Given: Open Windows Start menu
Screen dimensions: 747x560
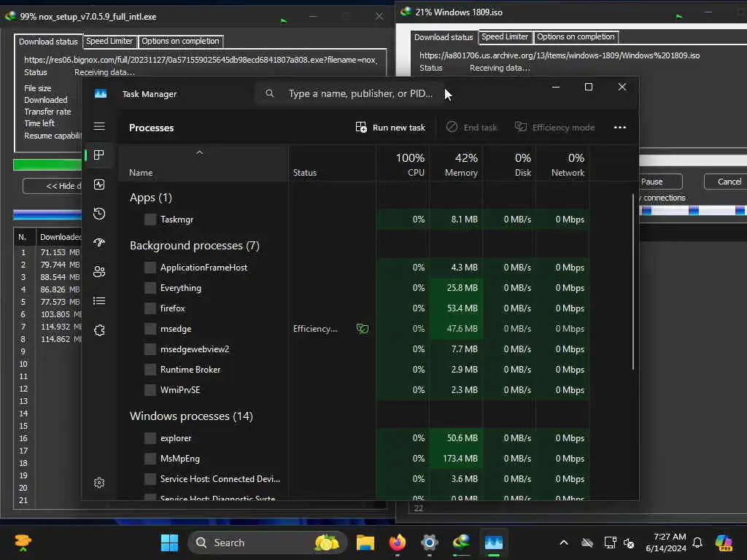Looking at the screenshot, I should click(169, 542).
